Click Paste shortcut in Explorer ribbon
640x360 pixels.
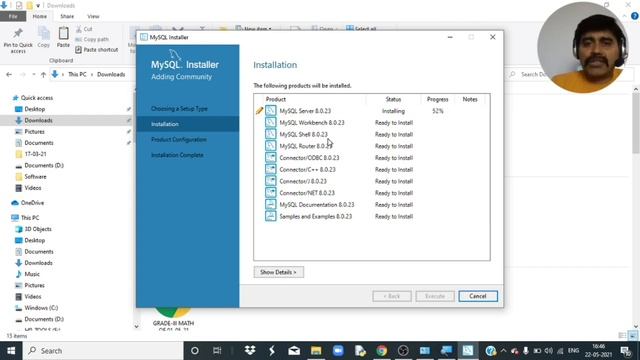pos(97,49)
